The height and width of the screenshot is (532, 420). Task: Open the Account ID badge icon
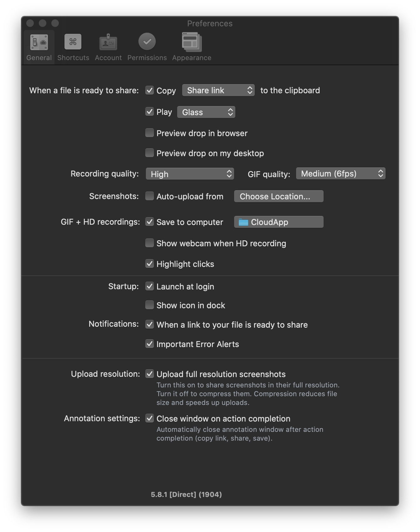pos(108,42)
